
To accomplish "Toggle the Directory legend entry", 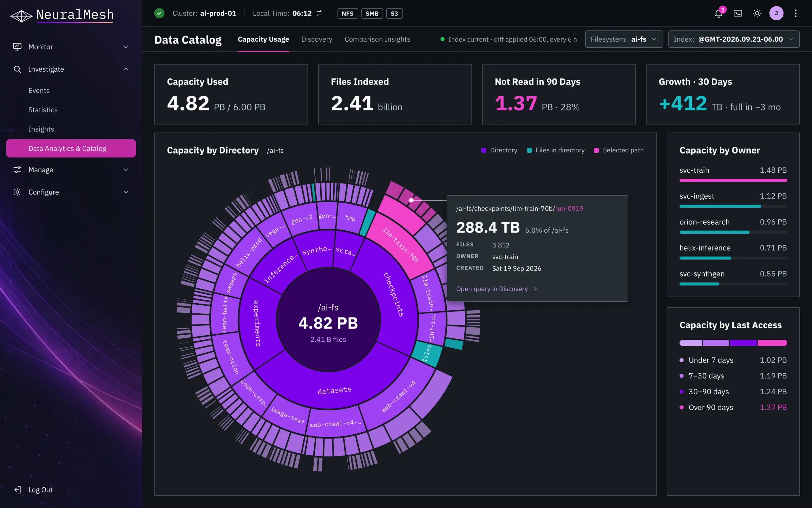I will click(x=499, y=150).
